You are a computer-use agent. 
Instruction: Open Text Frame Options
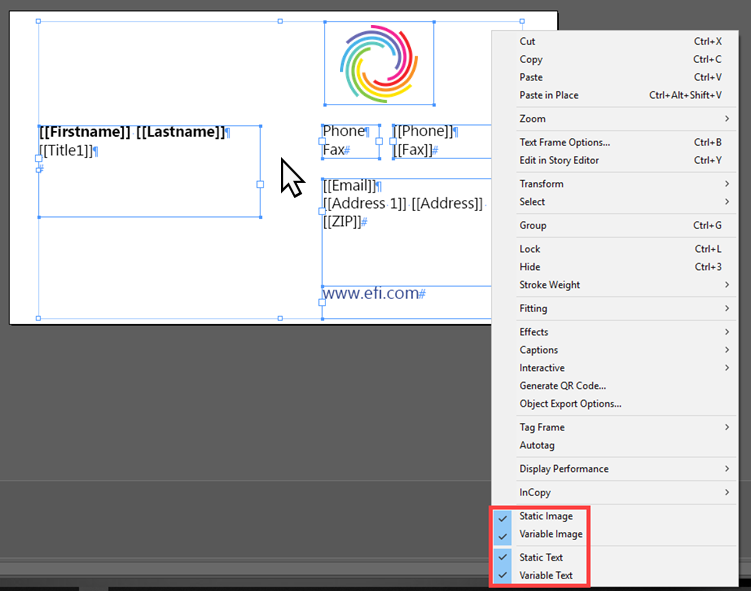[x=564, y=143]
